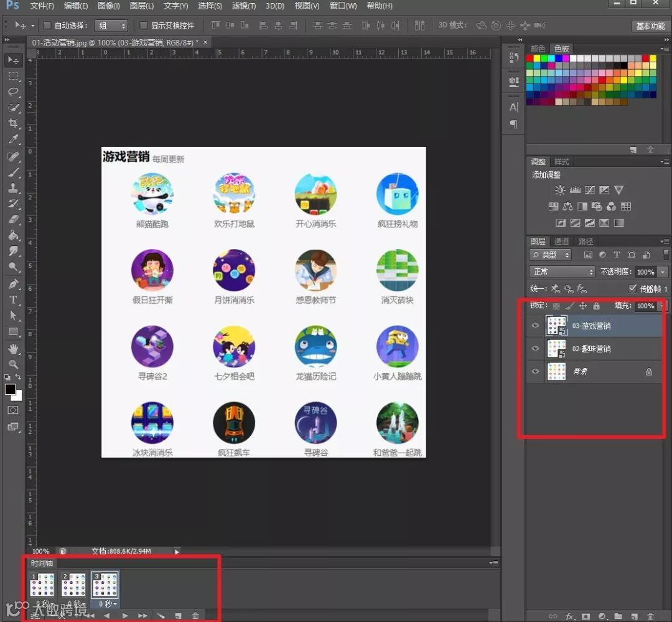The height and width of the screenshot is (622, 672).
Task: Duplicate the selected timeline frame
Action: (178, 616)
